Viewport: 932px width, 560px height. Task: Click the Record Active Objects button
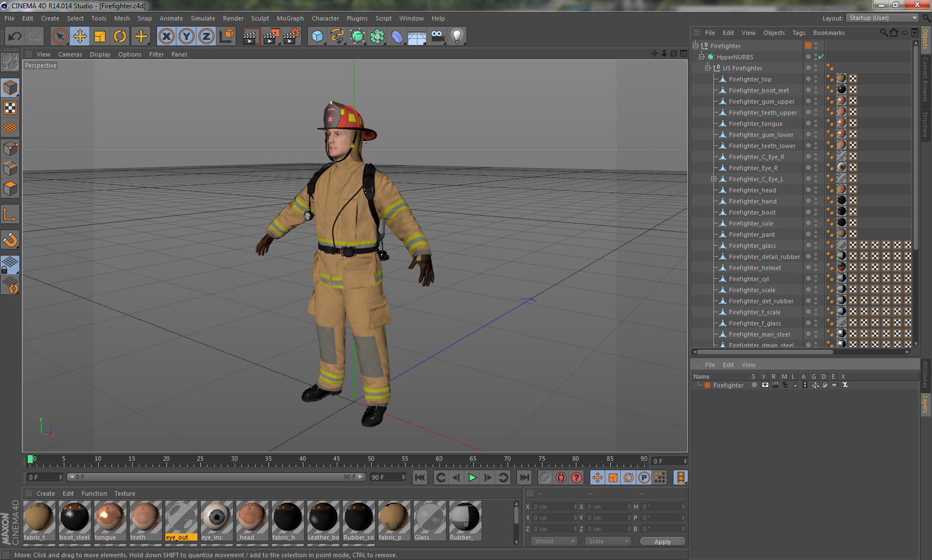pos(545,477)
